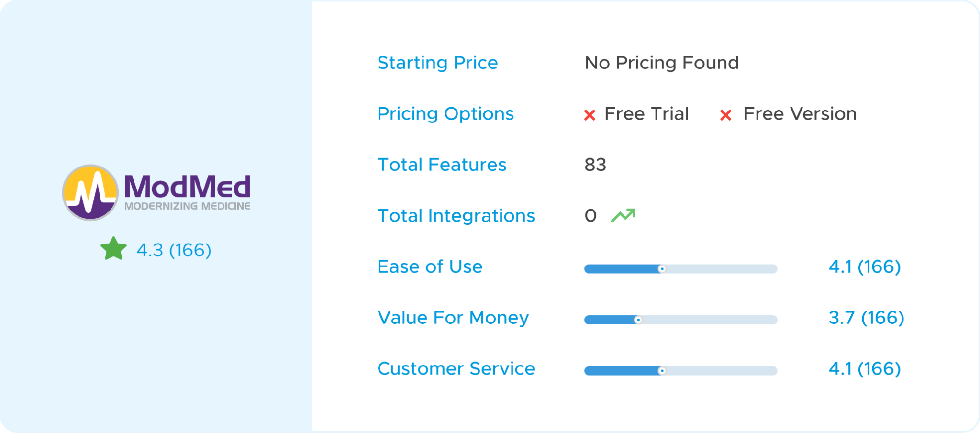Click the Starting Price label
The width and height of the screenshot is (980, 433).
tap(437, 63)
